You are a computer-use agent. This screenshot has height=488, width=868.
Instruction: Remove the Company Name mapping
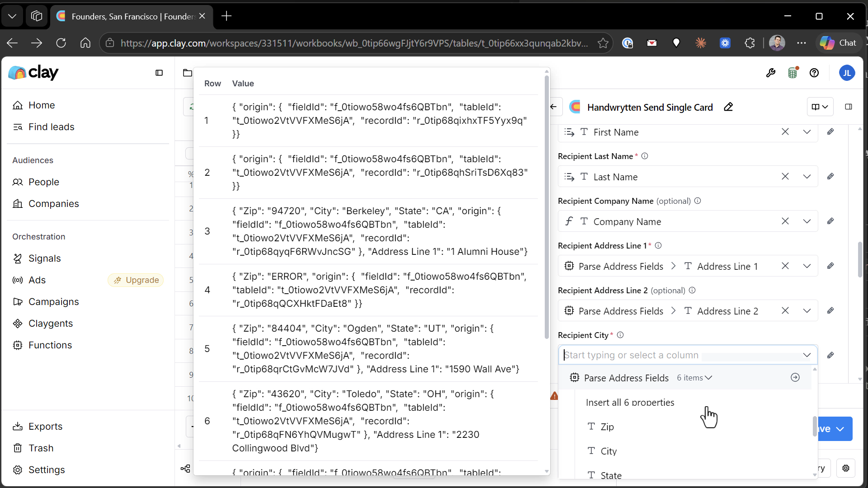pos(785,221)
